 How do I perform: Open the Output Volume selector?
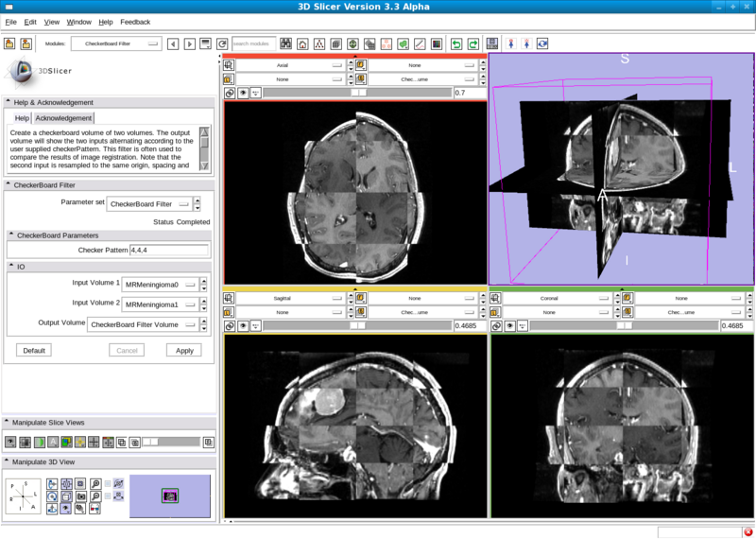point(144,324)
